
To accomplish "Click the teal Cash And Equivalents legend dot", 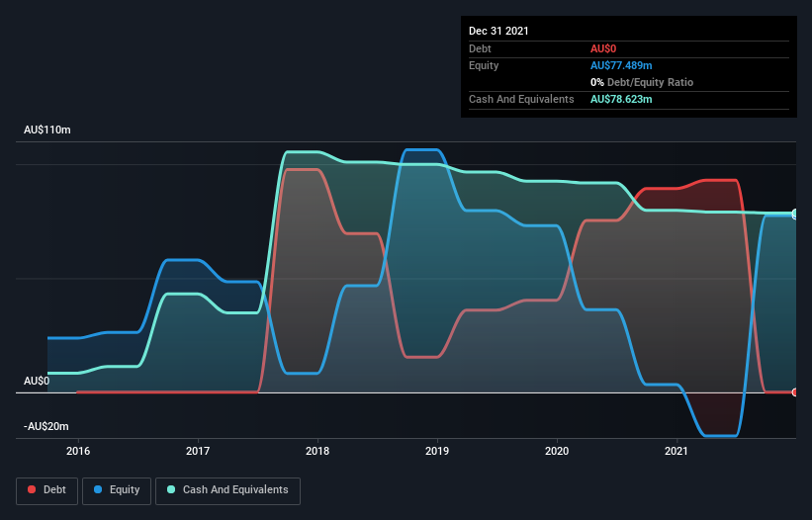I will tap(171, 489).
